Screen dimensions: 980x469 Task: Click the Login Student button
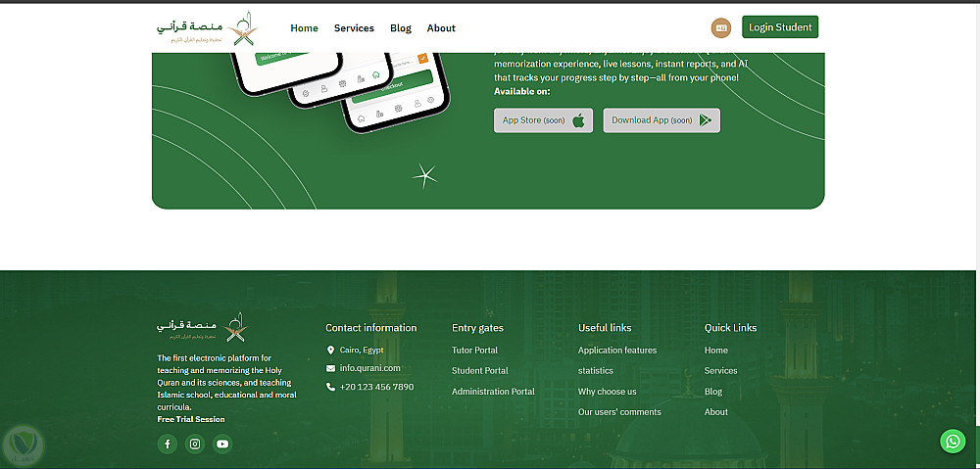pos(780,26)
